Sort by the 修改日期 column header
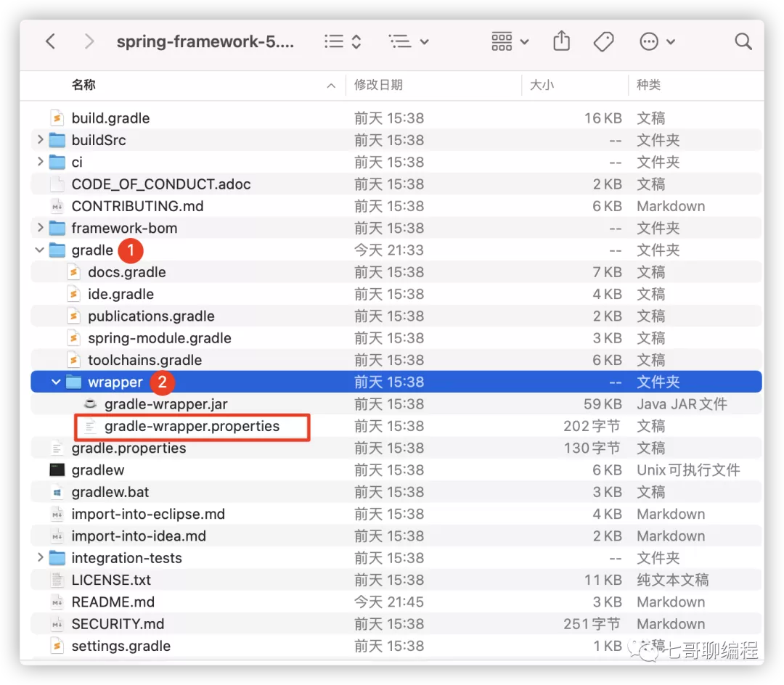 [378, 85]
